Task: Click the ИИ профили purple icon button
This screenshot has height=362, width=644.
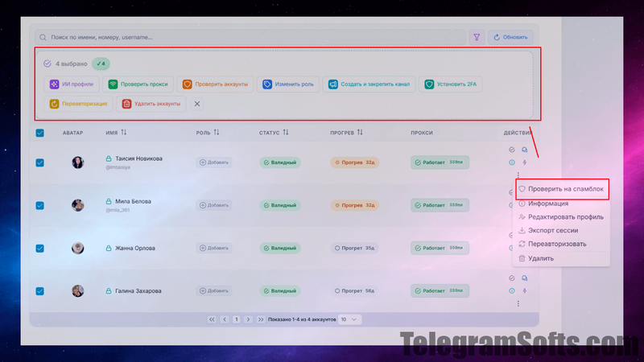Action: click(x=72, y=84)
